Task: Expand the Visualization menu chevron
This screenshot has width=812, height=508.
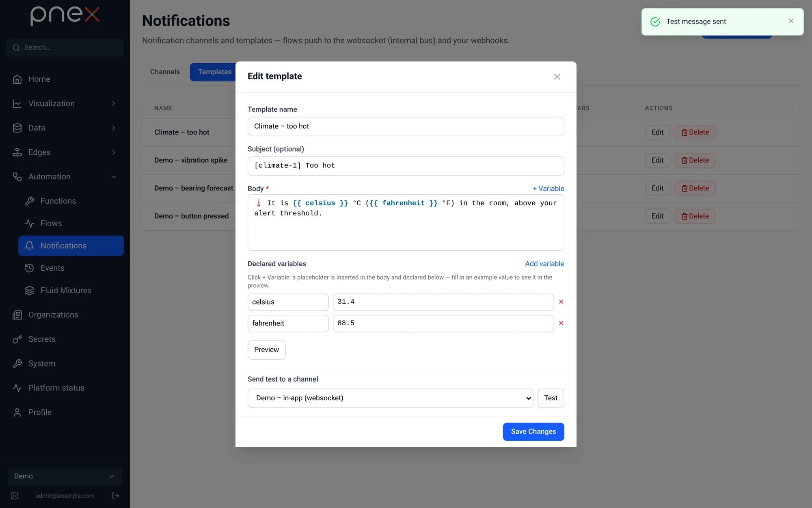Action: (114, 104)
